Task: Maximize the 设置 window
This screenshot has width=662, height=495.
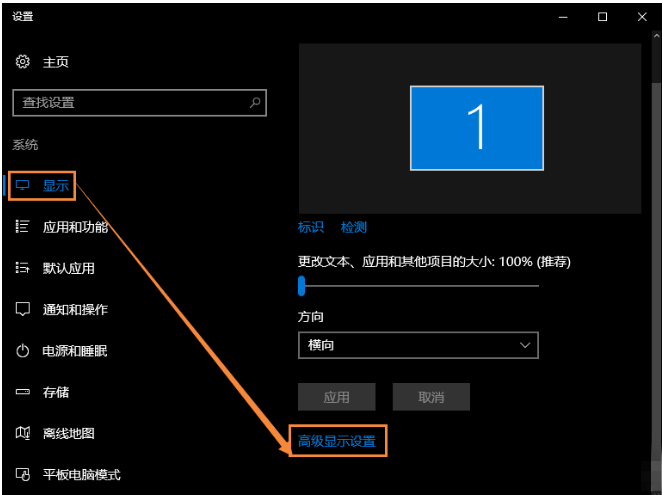Action: click(x=603, y=16)
